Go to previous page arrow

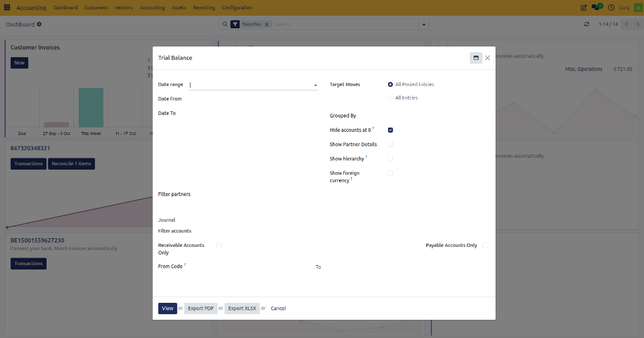[626, 25]
